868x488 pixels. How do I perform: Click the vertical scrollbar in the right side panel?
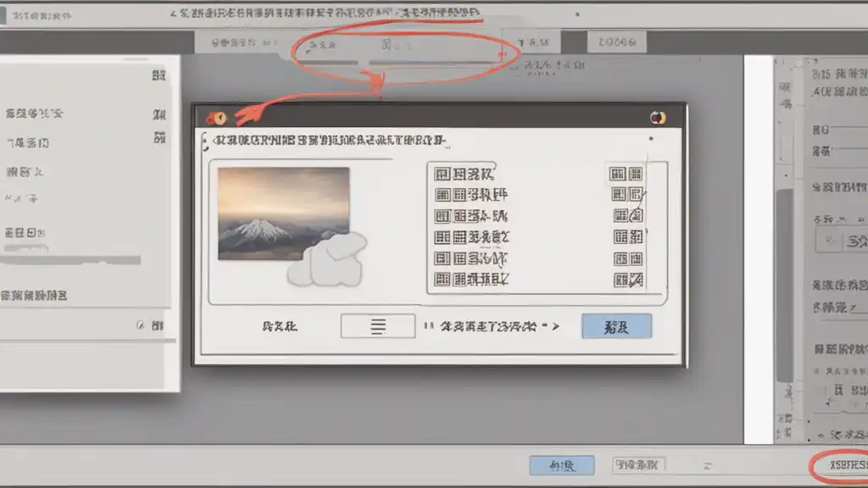point(784,285)
